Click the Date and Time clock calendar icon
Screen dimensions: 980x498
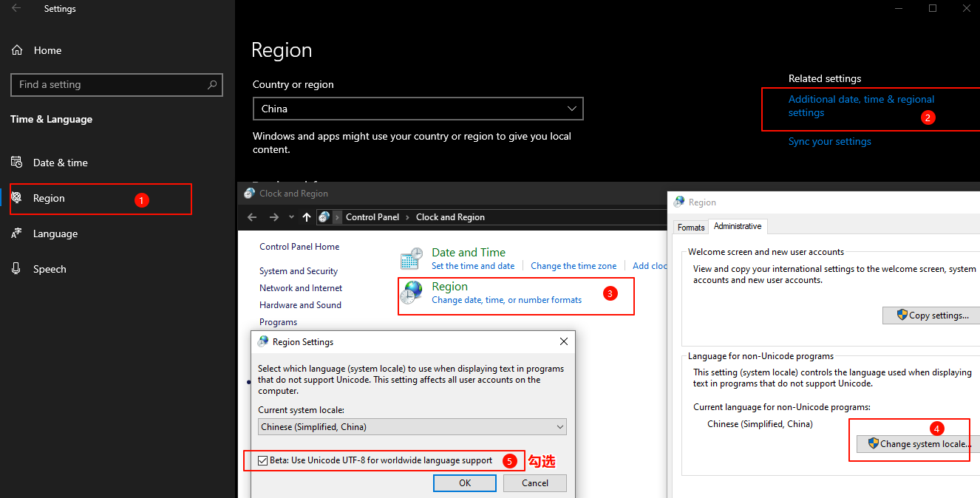coord(412,259)
